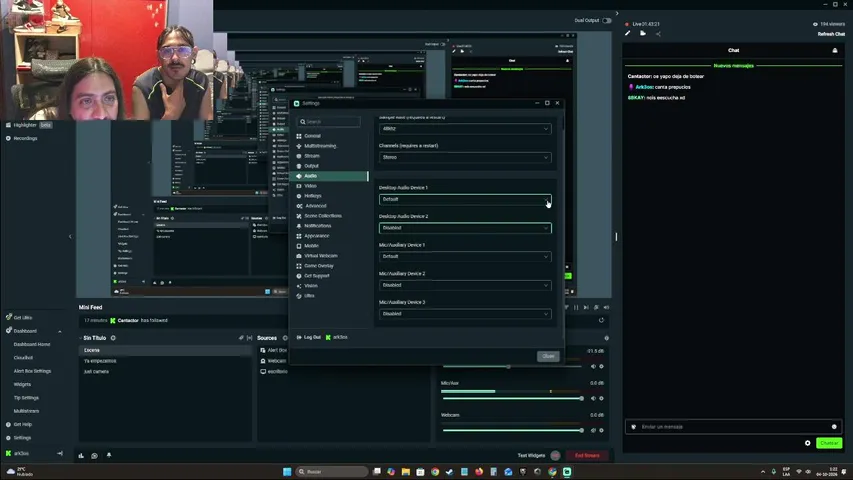Open Stream settings category
The height and width of the screenshot is (480, 853).
tap(311, 156)
